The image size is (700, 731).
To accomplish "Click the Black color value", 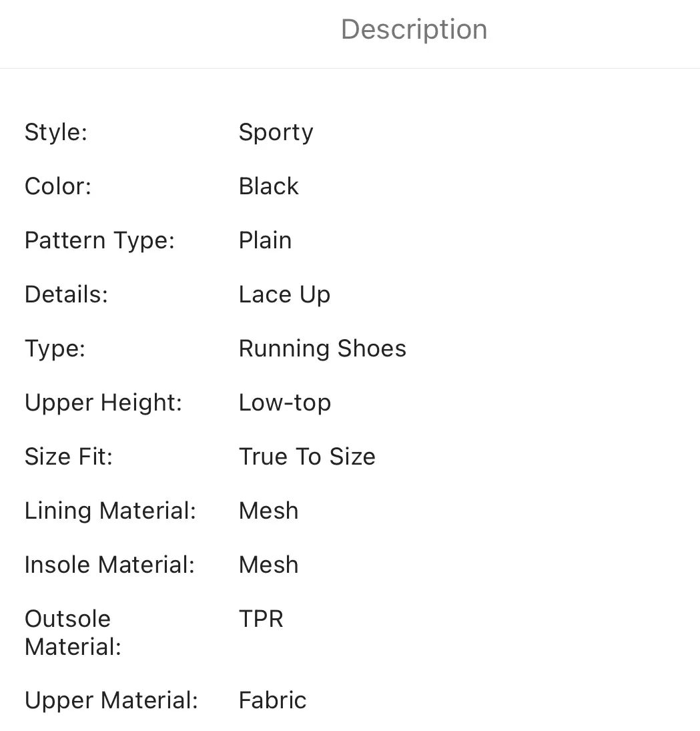I will (268, 186).
